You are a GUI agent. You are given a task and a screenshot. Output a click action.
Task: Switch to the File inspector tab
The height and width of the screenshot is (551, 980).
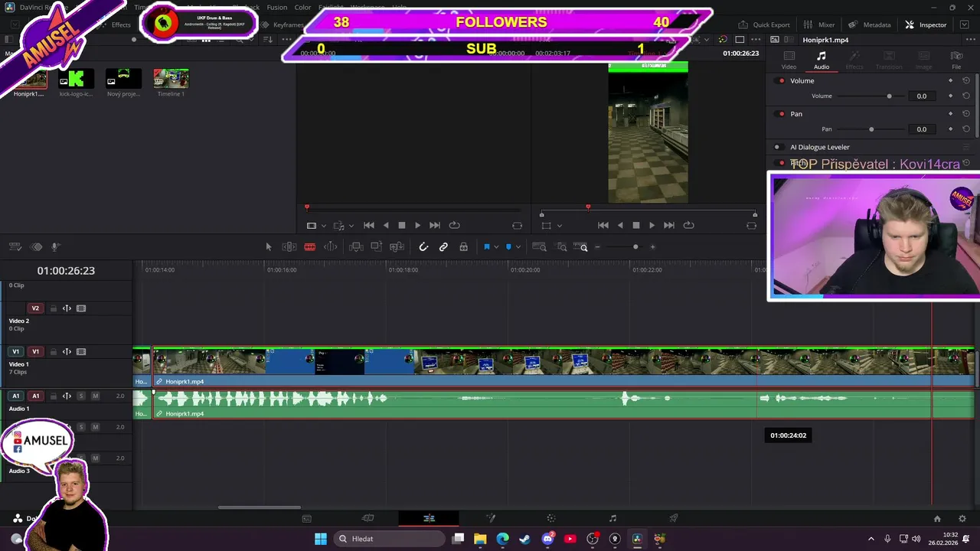coord(956,60)
